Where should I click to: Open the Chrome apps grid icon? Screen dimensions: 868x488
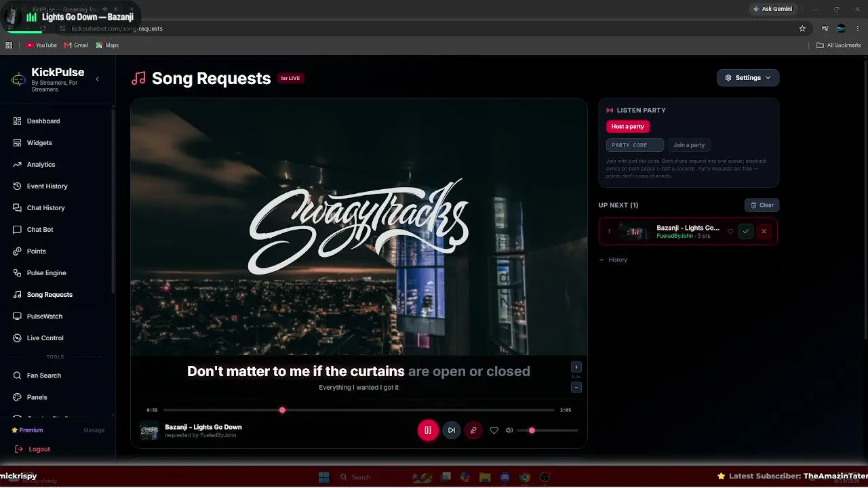(9, 45)
